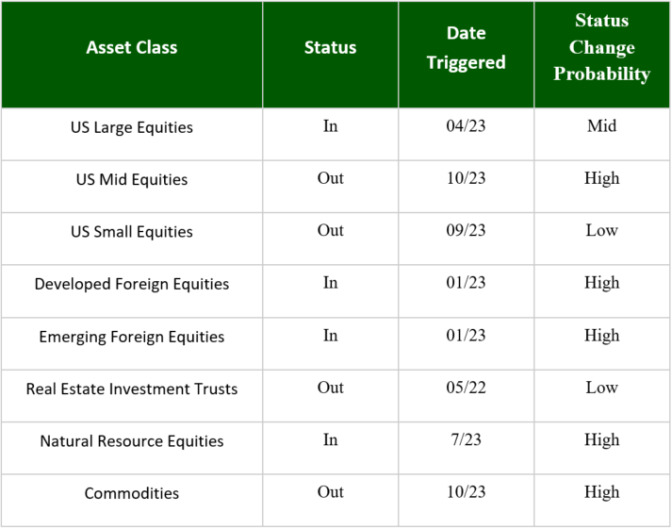Click Out status for Commodities
Image resolution: width=672 pixels, height=529 pixels.
pos(330,492)
